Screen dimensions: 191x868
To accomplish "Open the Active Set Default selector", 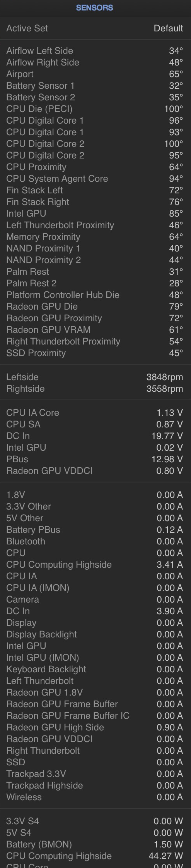I will [x=95, y=28].
